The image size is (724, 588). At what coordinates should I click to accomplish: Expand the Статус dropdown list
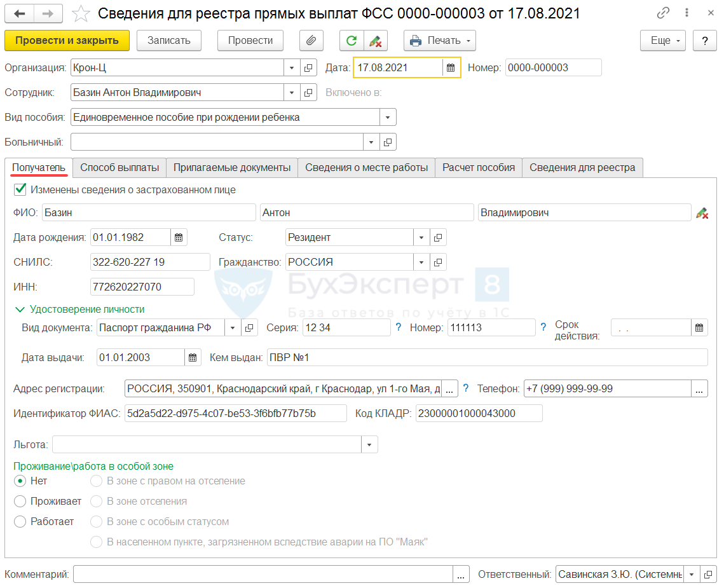421,237
